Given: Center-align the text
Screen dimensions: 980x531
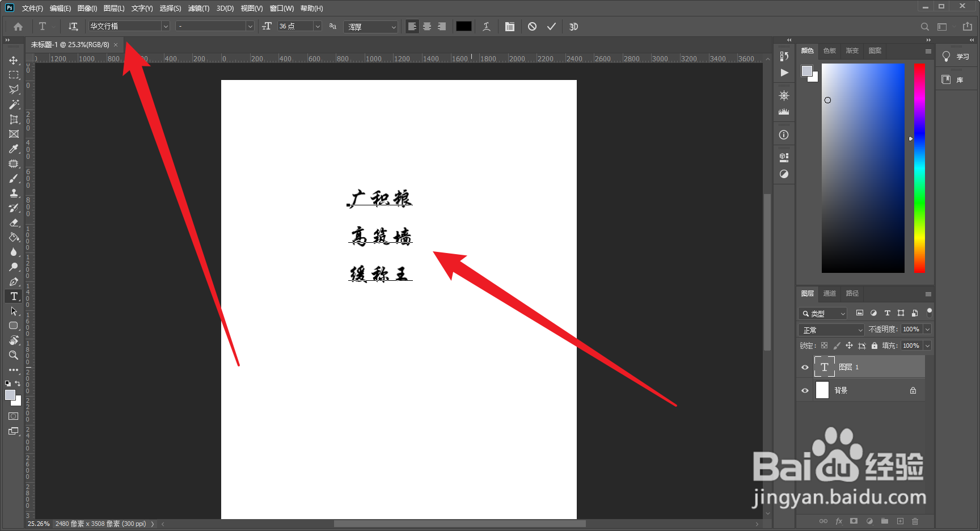Looking at the screenshot, I should (427, 27).
